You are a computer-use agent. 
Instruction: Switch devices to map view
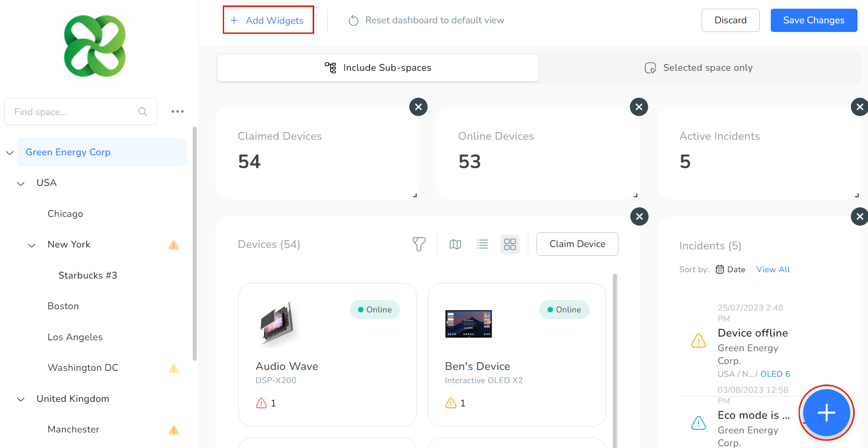tap(455, 244)
